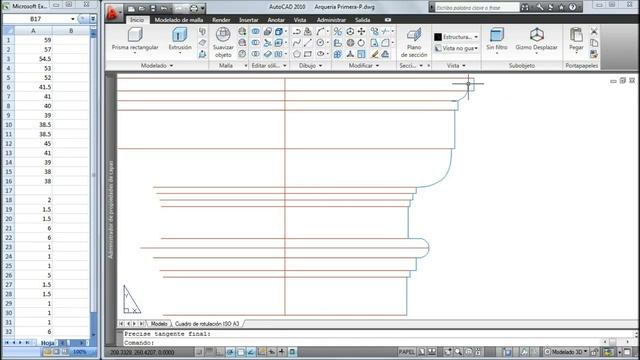Expand the Modificar panel
640x360 pixels.
[364, 65]
